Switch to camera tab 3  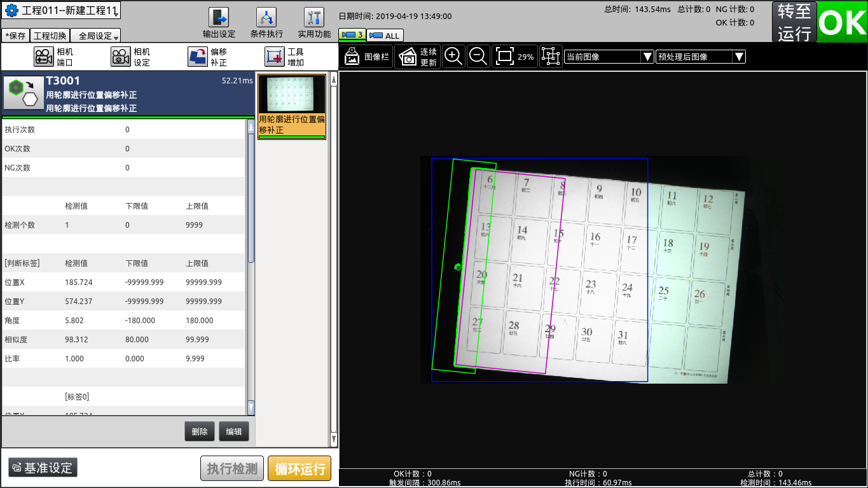352,35
